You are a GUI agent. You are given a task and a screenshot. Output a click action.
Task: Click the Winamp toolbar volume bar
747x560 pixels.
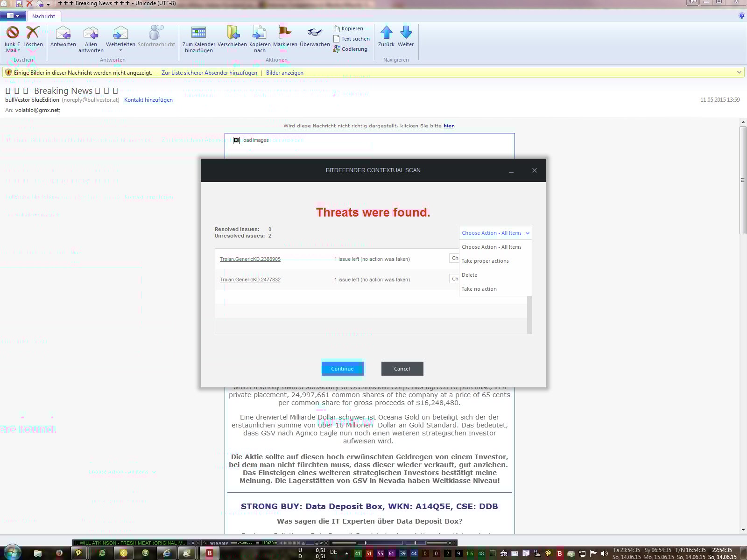415,543
